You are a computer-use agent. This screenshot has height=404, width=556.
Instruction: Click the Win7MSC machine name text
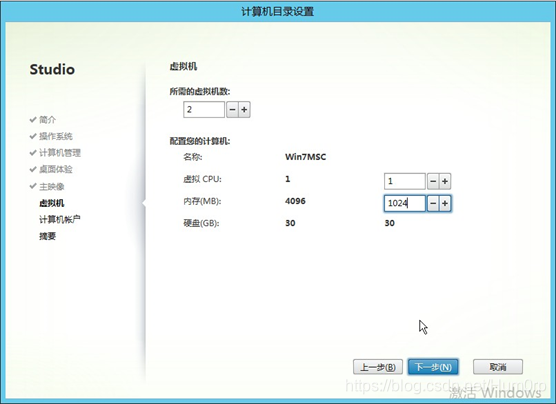(x=306, y=157)
